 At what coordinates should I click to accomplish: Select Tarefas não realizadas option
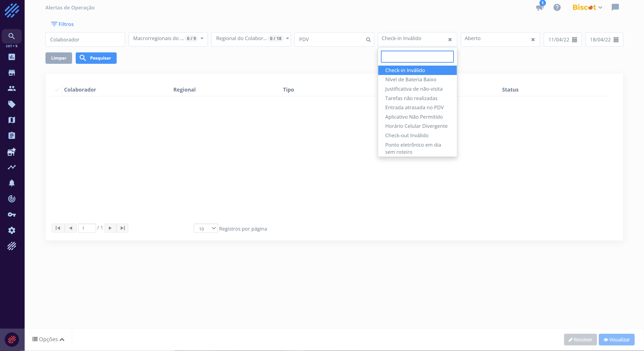point(417,98)
